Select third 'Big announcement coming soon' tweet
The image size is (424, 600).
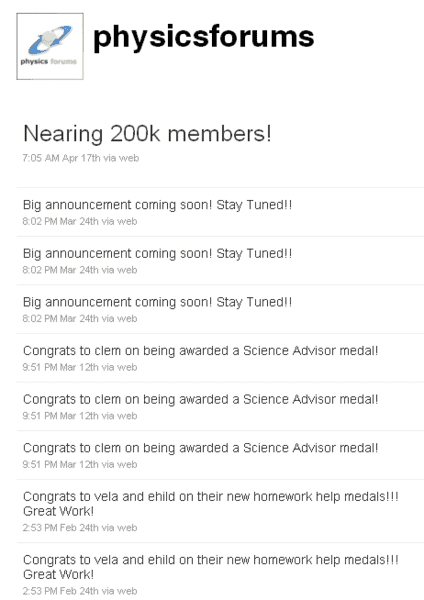(x=157, y=302)
